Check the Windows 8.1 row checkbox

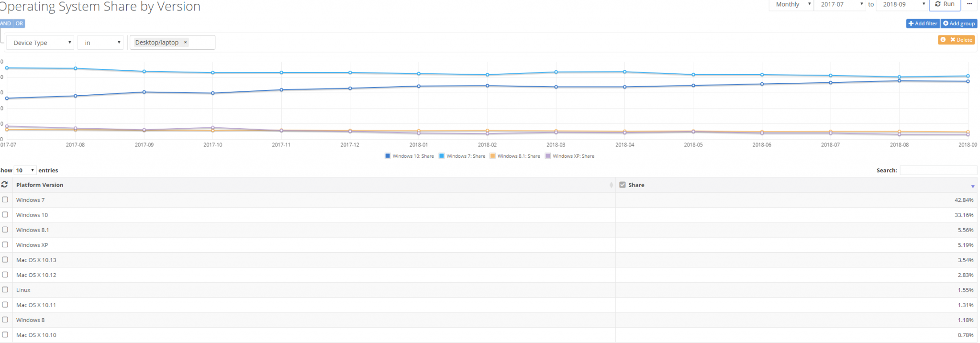[5, 230]
